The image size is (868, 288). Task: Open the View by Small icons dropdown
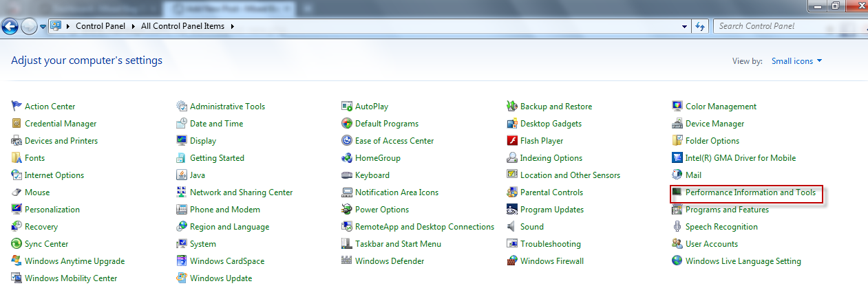coord(796,61)
